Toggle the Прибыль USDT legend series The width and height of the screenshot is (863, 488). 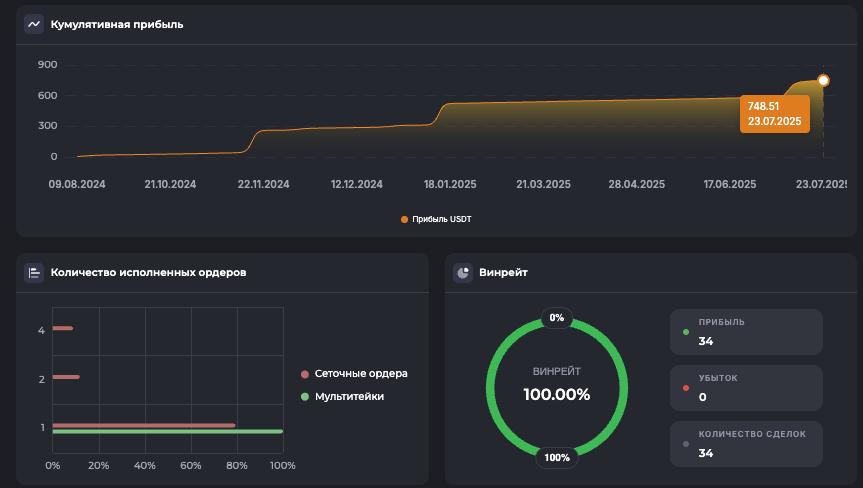pos(435,219)
